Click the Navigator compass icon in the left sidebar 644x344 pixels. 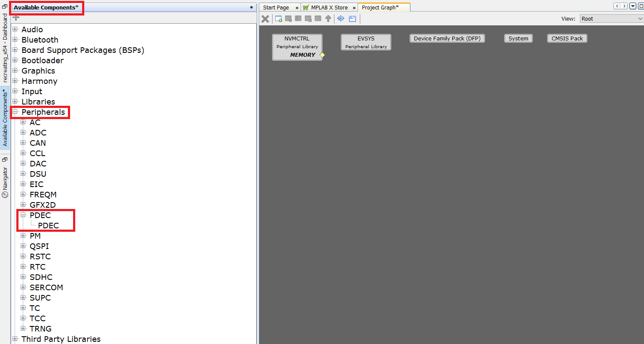pyautogui.click(x=4, y=195)
